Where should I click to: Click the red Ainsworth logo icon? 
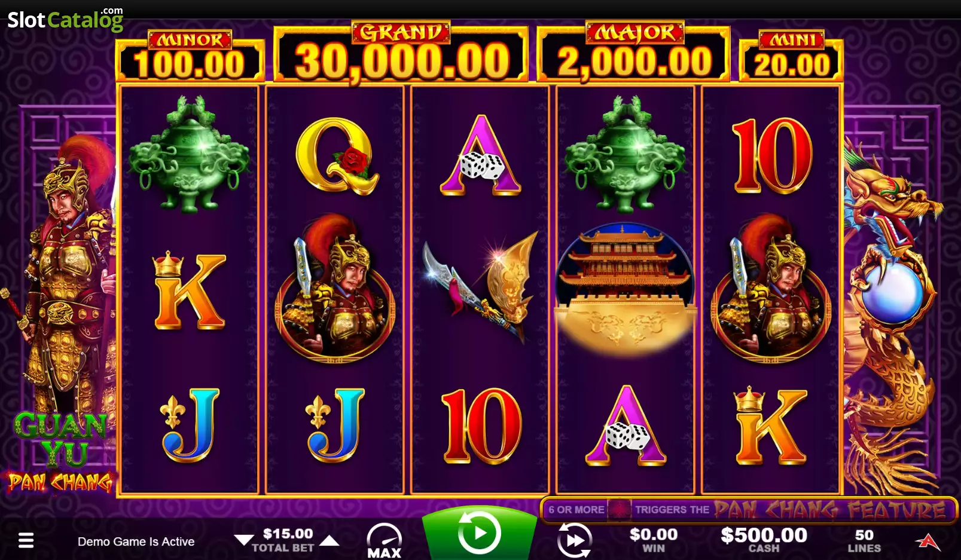tap(928, 540)
